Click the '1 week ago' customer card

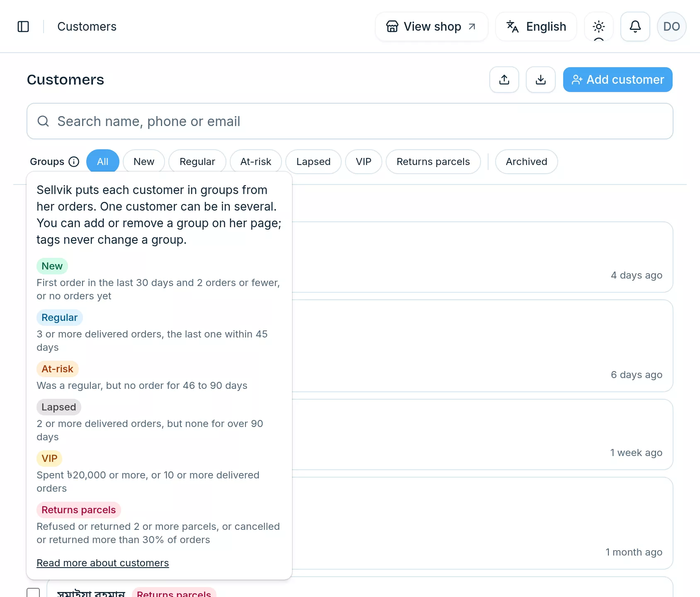pos(482,434)
